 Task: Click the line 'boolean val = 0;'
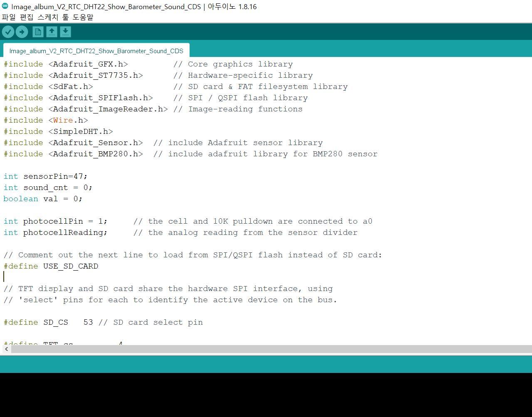pos(43,199)
